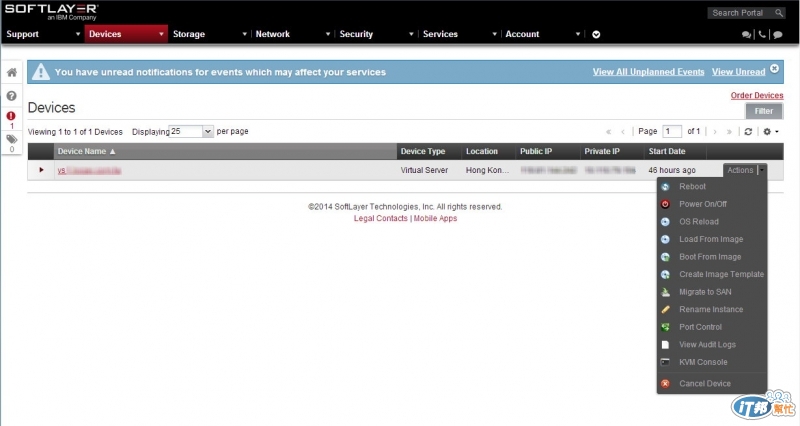
Task: Open the Devices menu dropdown arrow
Action: click(161, 34)
